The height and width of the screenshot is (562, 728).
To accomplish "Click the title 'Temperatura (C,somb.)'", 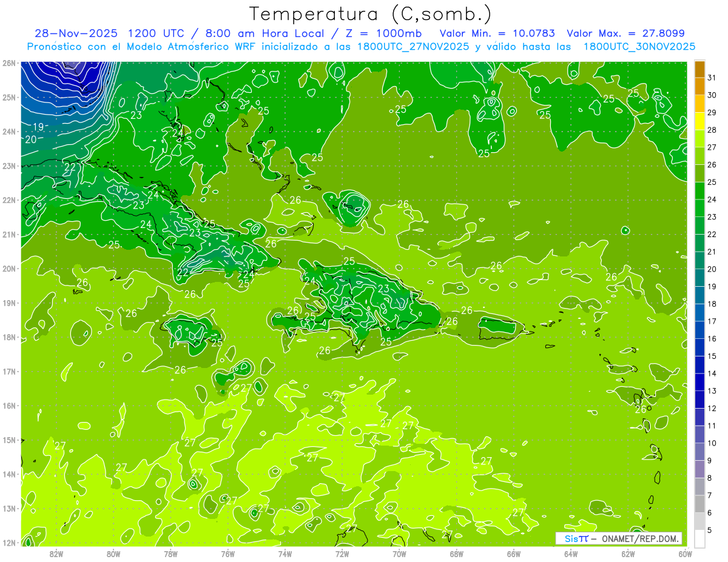I will [371, 14].
